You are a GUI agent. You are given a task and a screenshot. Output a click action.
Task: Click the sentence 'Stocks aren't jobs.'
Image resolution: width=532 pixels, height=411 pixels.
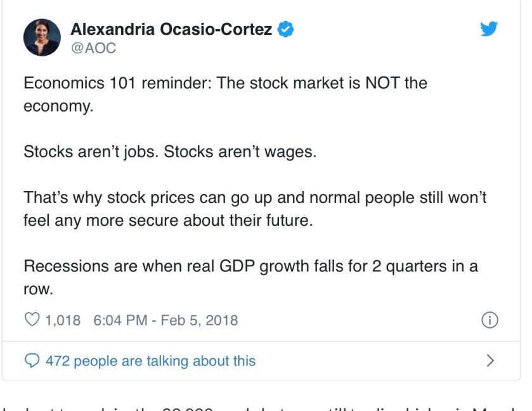point(91,152)
